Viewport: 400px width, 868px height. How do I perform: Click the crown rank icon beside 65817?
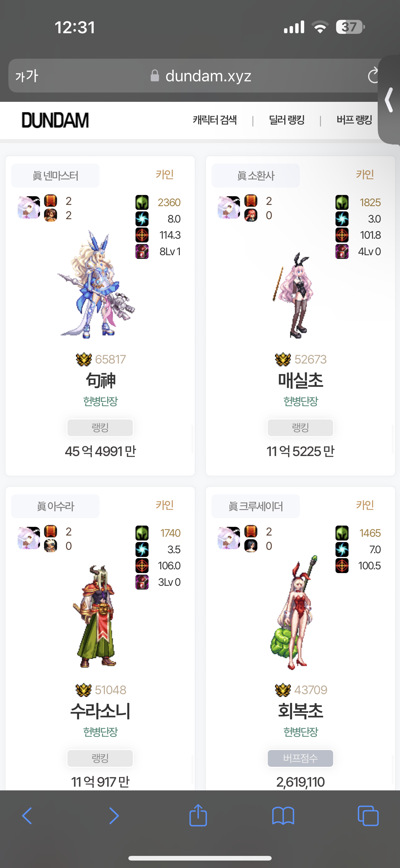click(84, 359)
